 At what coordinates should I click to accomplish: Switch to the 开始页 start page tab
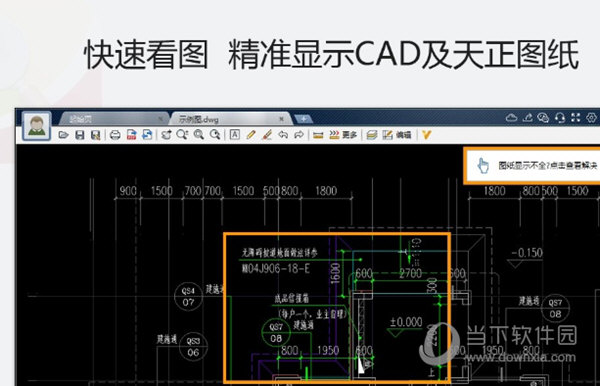(x=113, y=119)
